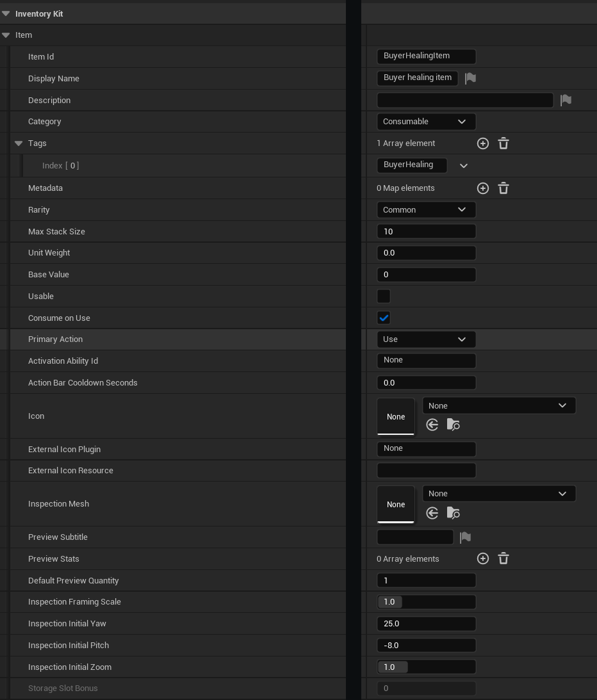Adjust the Inspection Framing Scale slider
This screenshot has width=597, height=700.
tap(426, 602)
